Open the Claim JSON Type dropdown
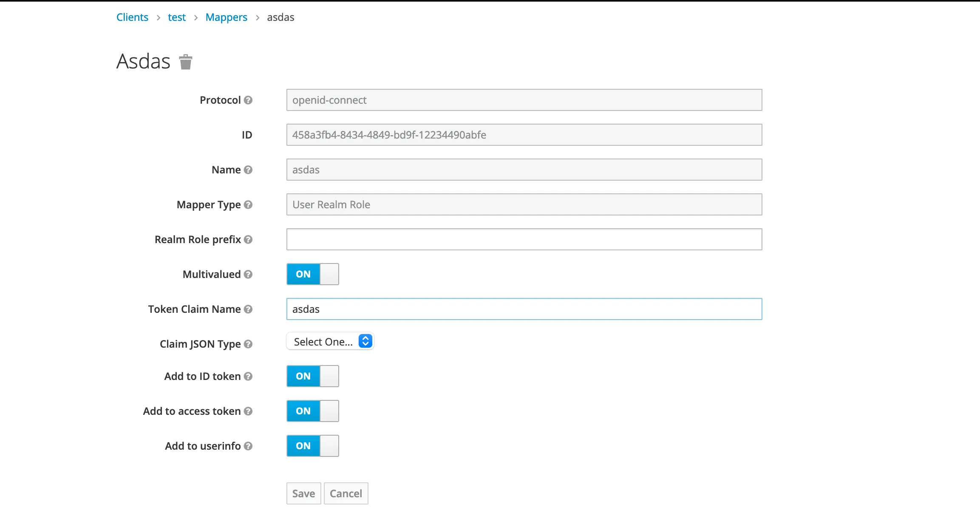This screenshot has height=527, width=980. point(330,342)
